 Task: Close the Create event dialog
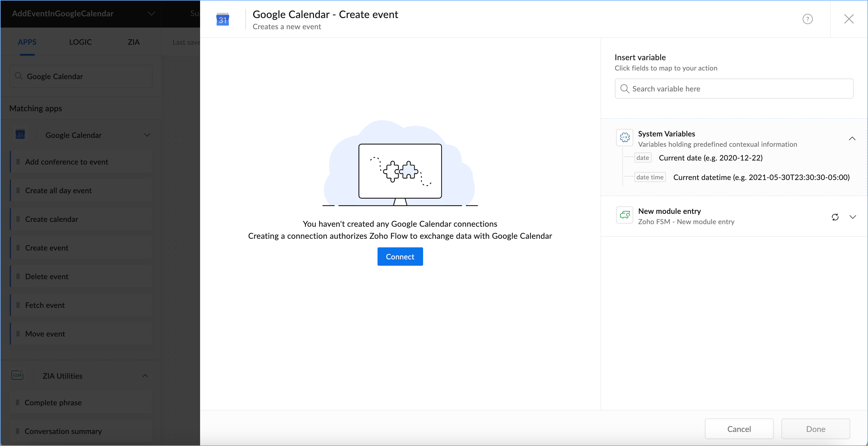click(849, 19)
